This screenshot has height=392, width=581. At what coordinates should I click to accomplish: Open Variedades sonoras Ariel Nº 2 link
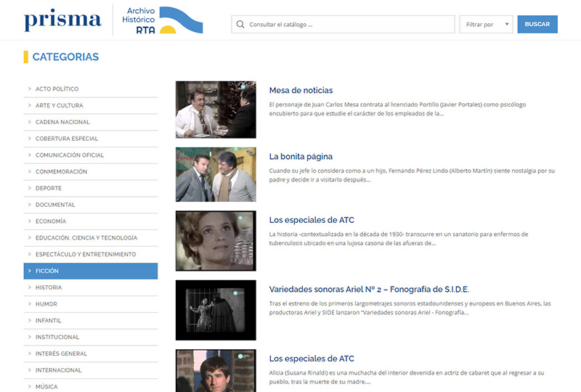pyautogui.click(x=369, y=289)
